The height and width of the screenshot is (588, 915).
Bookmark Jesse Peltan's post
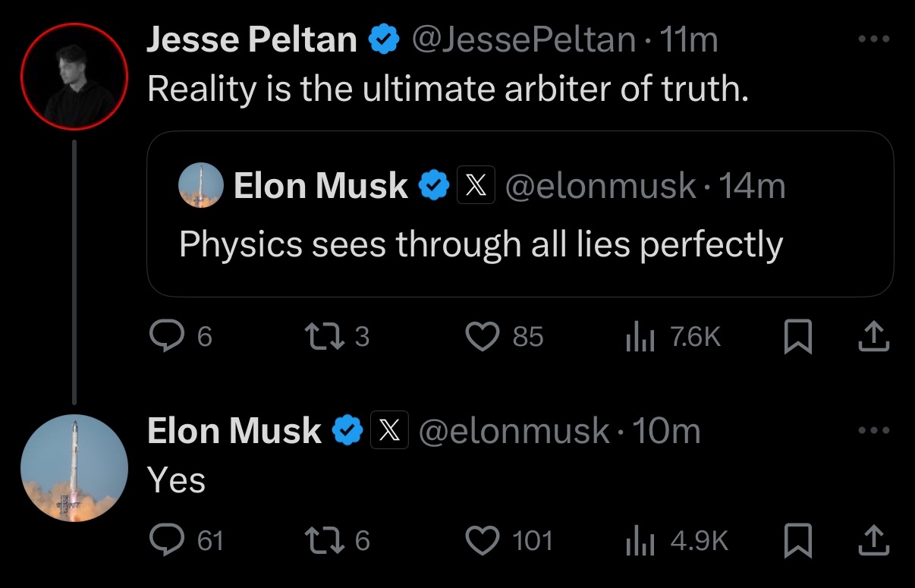point(798,336)
